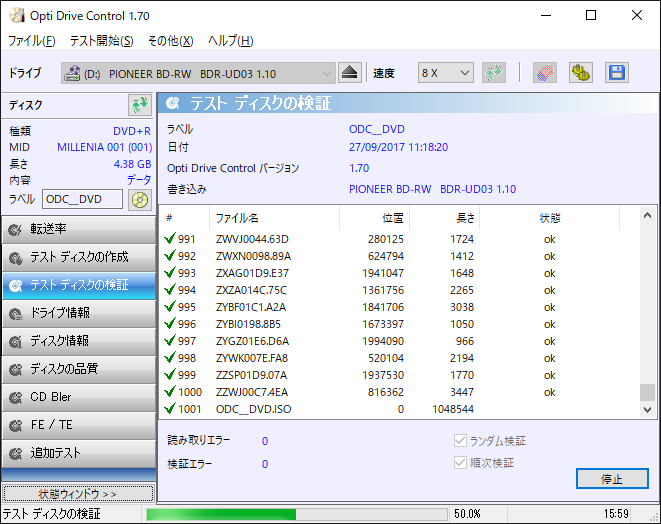
Task: Open ディスク情報 disc info panel
Action: pyautogui.click(x=79, y=341)
